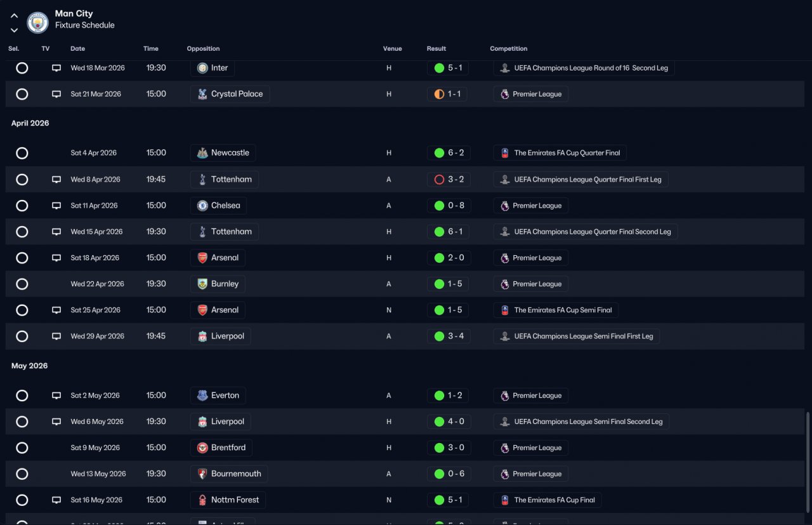Select the Crystal Palace fixture radio button
This screenshot has width=812, height=525.
pos(22,94)
